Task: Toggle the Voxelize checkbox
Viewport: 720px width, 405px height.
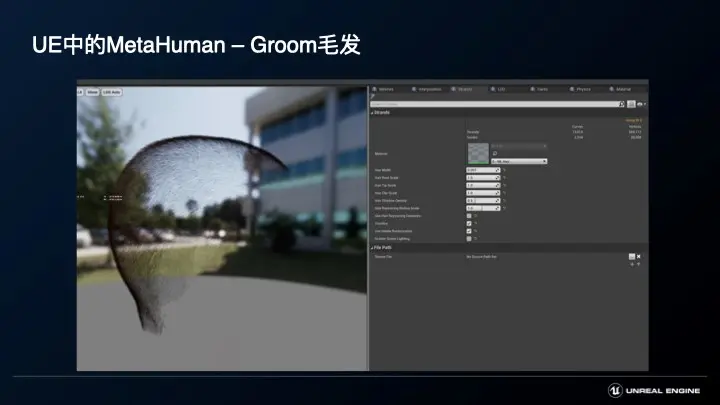Action: click(469, 224)
